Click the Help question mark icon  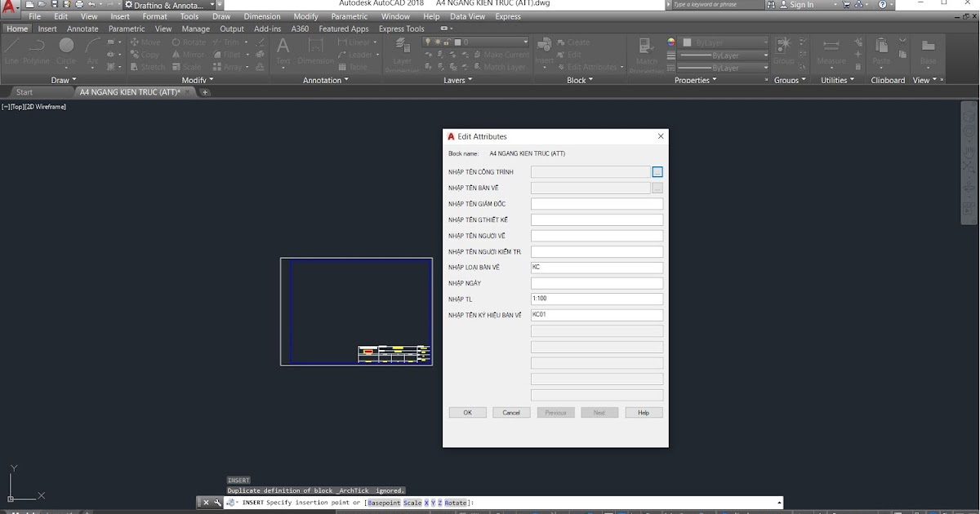(x=883, y=5)
